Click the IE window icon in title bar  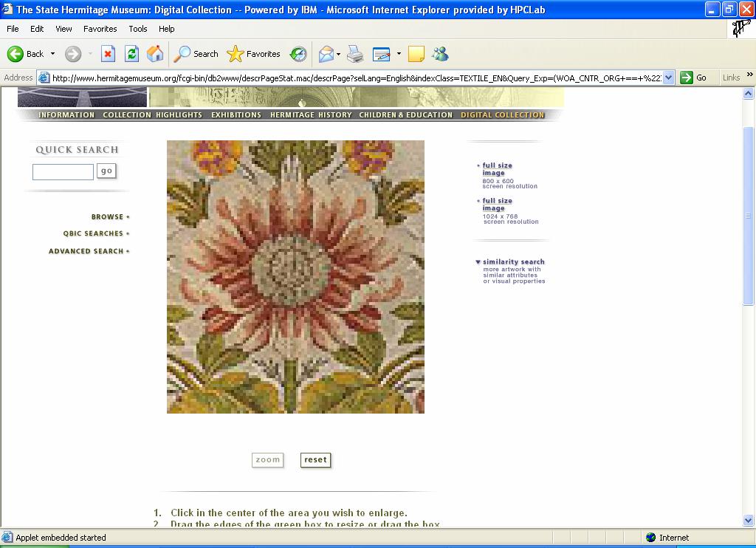(x=7, y=9)
